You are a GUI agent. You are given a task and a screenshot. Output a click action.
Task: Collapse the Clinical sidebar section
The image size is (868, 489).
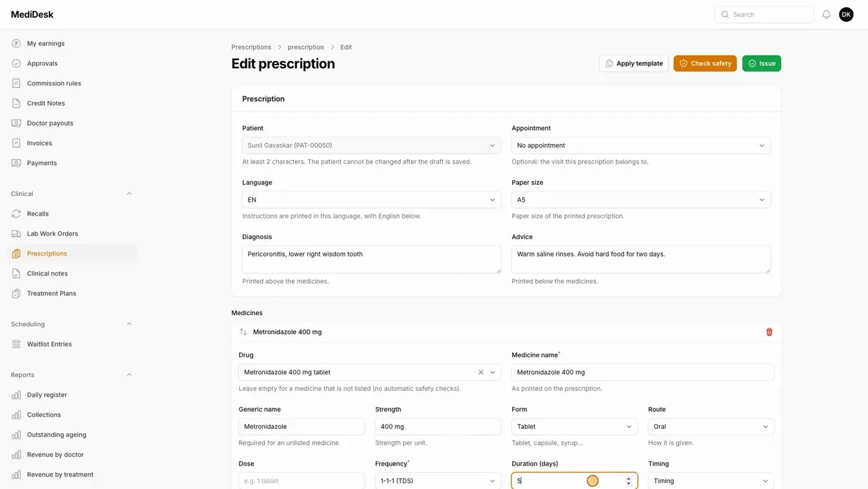tap(129, 194)
